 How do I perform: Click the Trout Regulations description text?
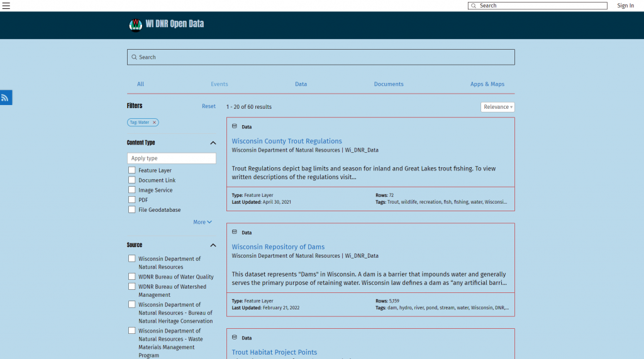(x=364, y=173)
